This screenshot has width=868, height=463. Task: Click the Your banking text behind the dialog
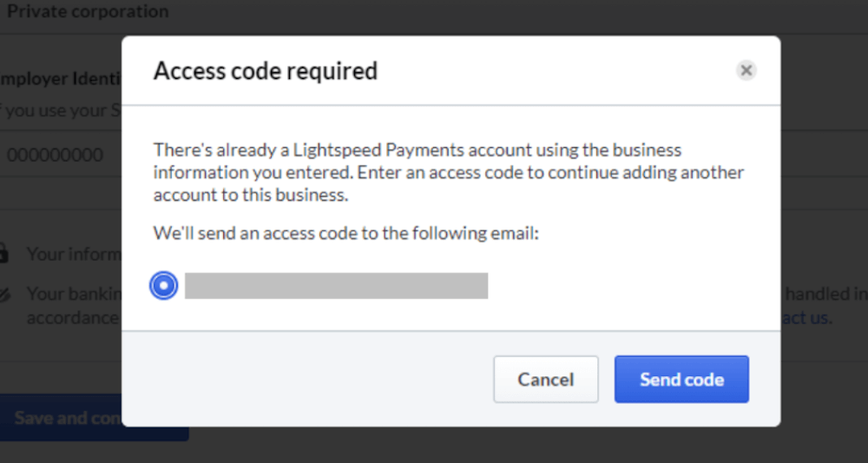tap(73, 294)
